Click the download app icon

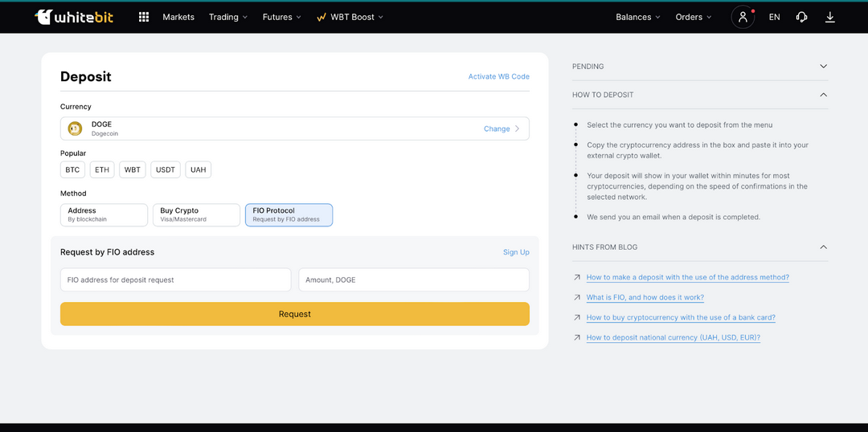pos(830,17)
